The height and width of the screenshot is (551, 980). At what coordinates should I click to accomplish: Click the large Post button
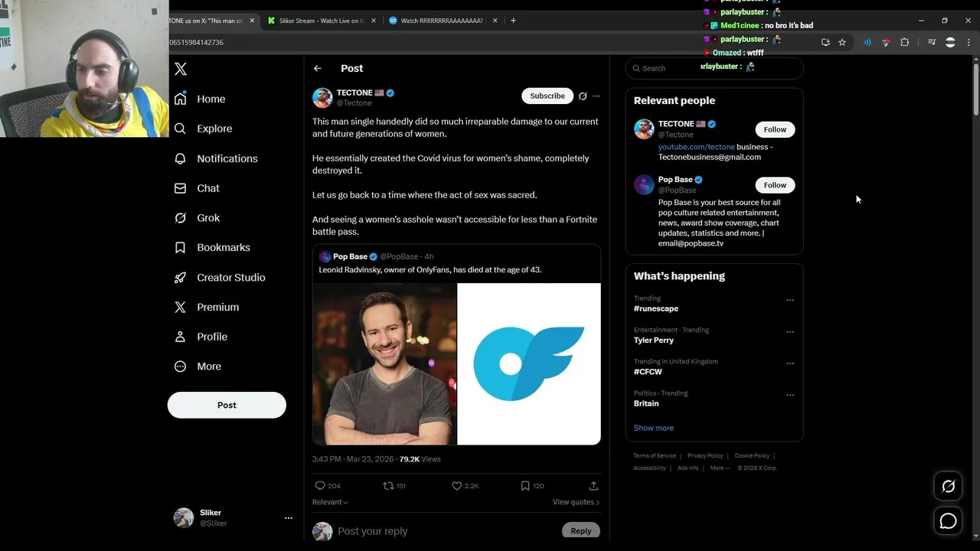pos(227,405)
